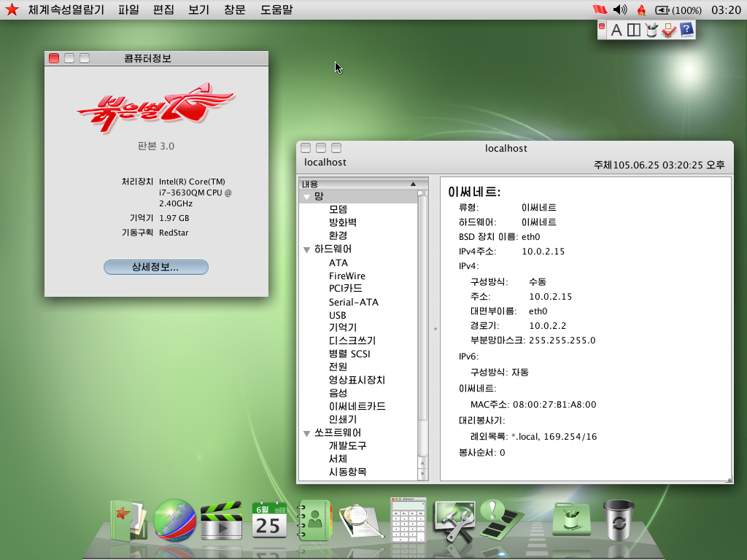Click the letter A font icon in floating toolbar
Viewport: 747px width, 560px height.
point(616,31)
